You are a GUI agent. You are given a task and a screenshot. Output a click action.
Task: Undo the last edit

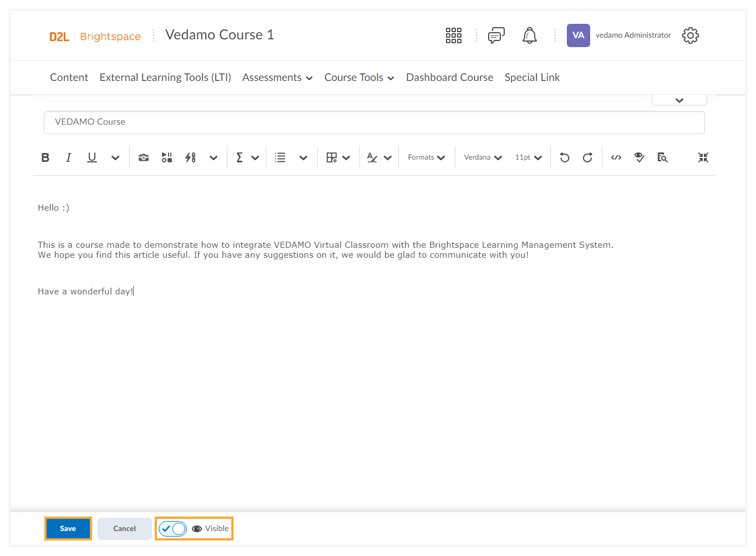[565, 157]
